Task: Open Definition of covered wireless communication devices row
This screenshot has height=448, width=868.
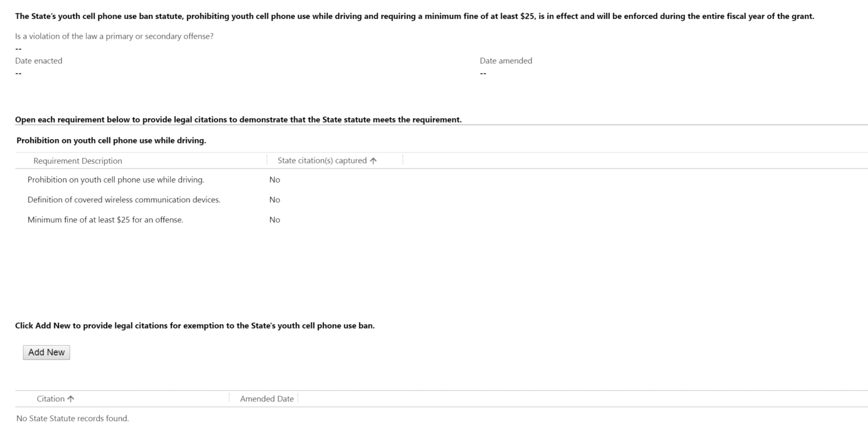Action: [124, 200]
